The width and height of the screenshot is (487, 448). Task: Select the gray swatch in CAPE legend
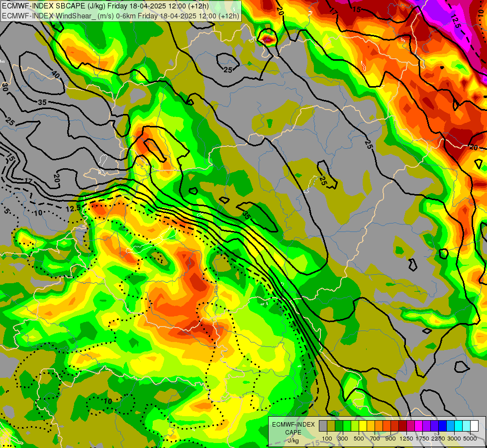point(323,426)
